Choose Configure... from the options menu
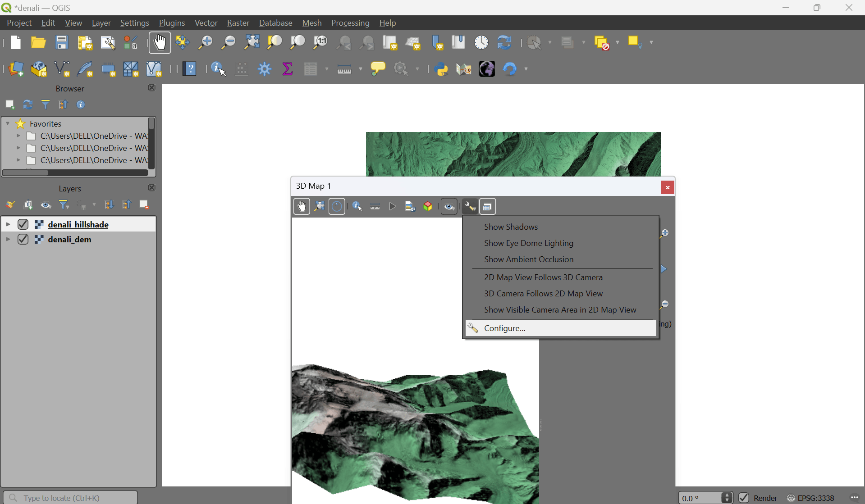 [x=504, y=328]
